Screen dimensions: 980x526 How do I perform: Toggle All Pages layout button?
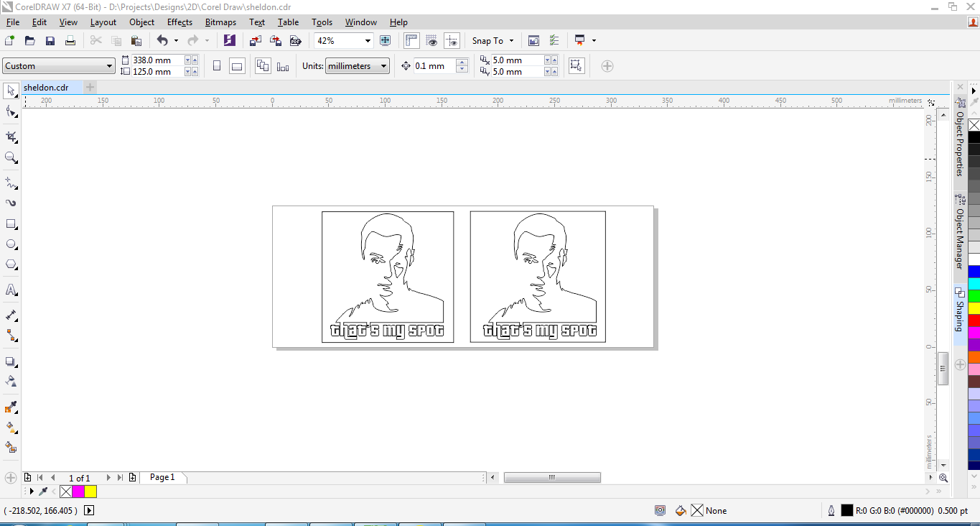[263, 66]
